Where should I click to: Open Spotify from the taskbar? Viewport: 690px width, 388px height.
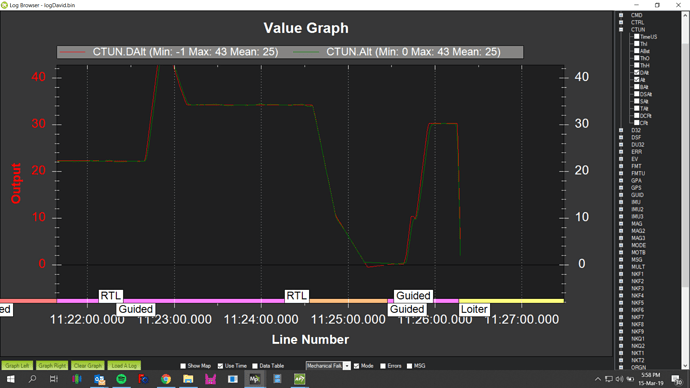(x=121, y=379)
